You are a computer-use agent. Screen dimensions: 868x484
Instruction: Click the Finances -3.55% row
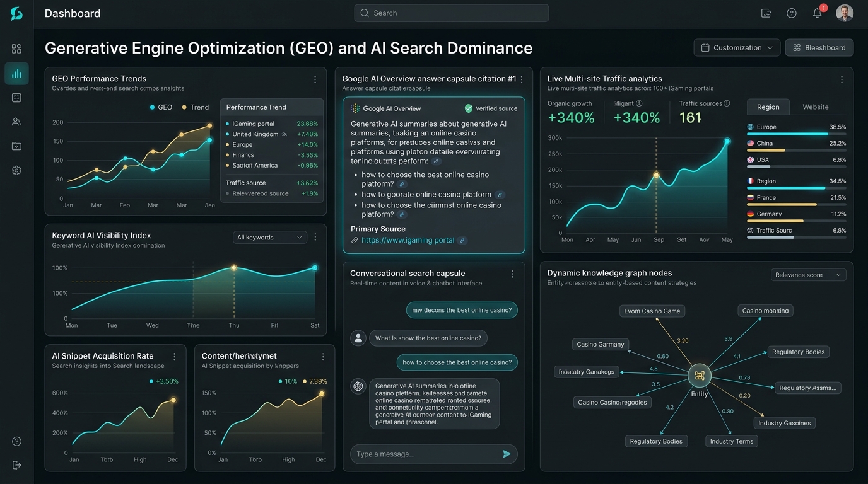click(x=272, y=155)
